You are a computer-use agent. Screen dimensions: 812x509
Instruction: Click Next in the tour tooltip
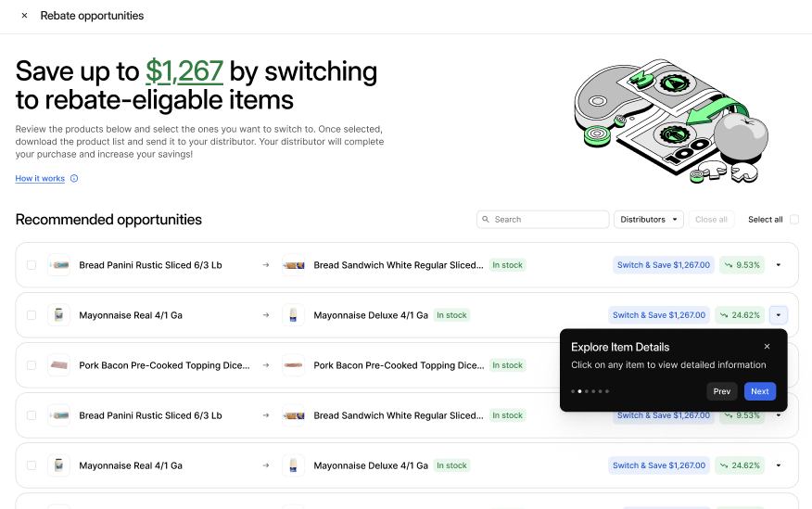[759, 391]
